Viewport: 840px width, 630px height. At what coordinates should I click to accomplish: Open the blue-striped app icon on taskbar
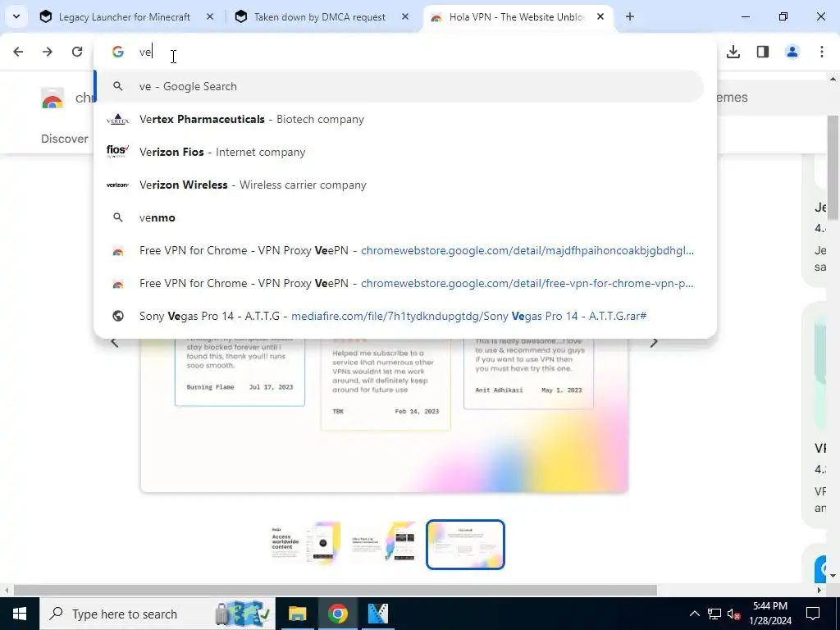tap(378, 614)
